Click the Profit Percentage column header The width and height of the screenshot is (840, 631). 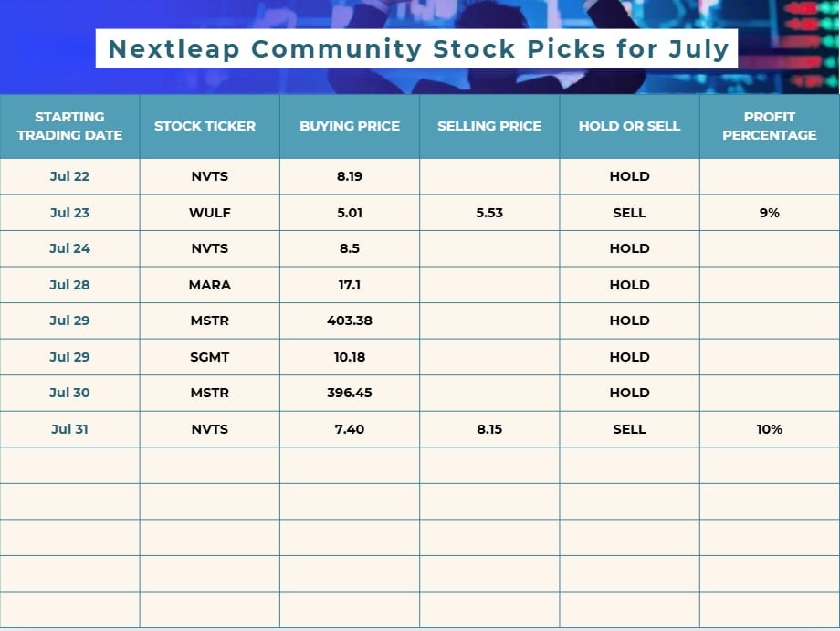coord(769,126)
